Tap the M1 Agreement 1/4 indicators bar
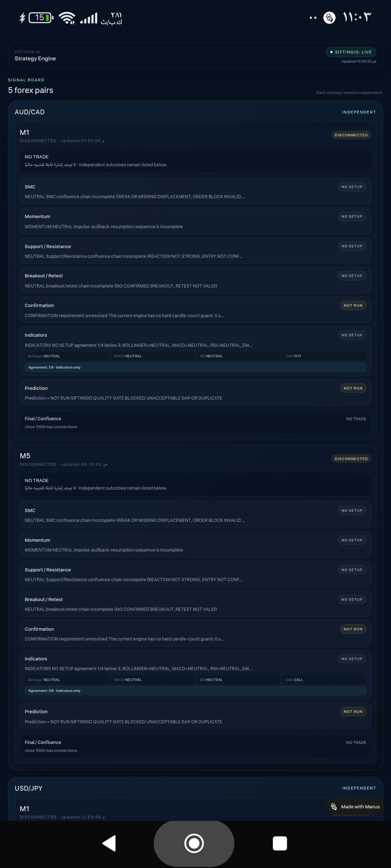391x868 pixels. [x=195, y=367]
